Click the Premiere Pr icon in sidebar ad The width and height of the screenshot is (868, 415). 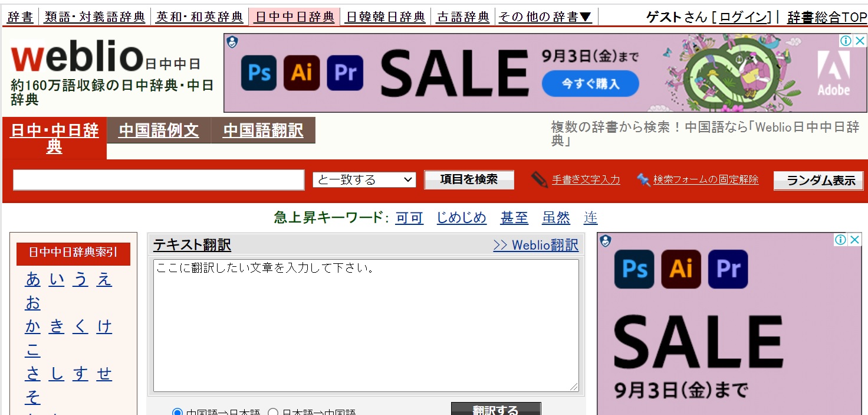pyautogui.click(x=728, y=269)
